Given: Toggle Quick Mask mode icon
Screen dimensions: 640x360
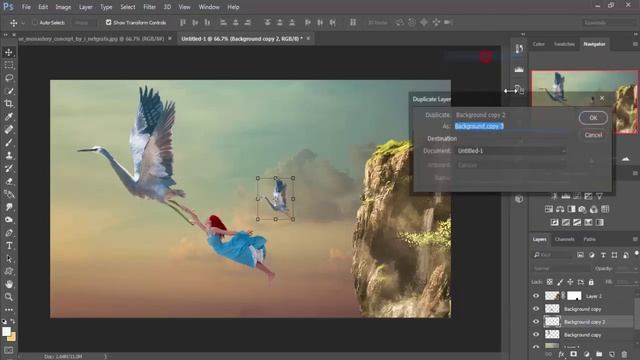Looking at the screenshot, I should (9, 350).
